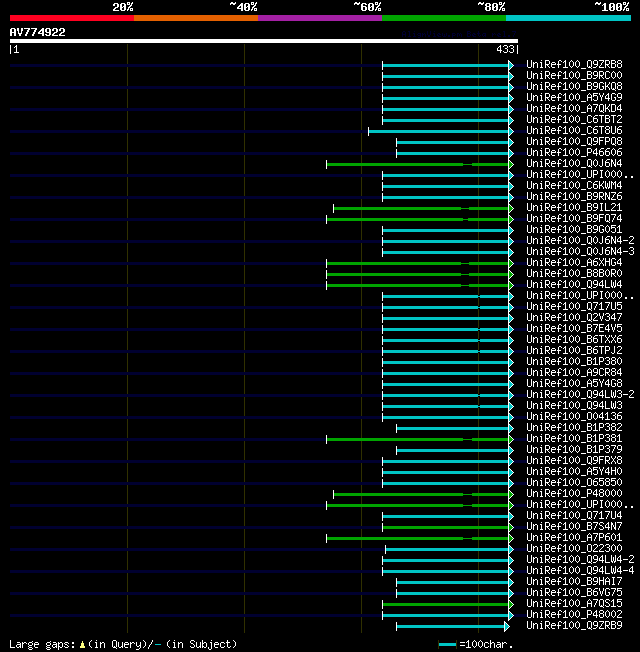Select the UniRef100_C6KWM4 label
Viewport: 640px width, 652px height.
coord(574,185)
